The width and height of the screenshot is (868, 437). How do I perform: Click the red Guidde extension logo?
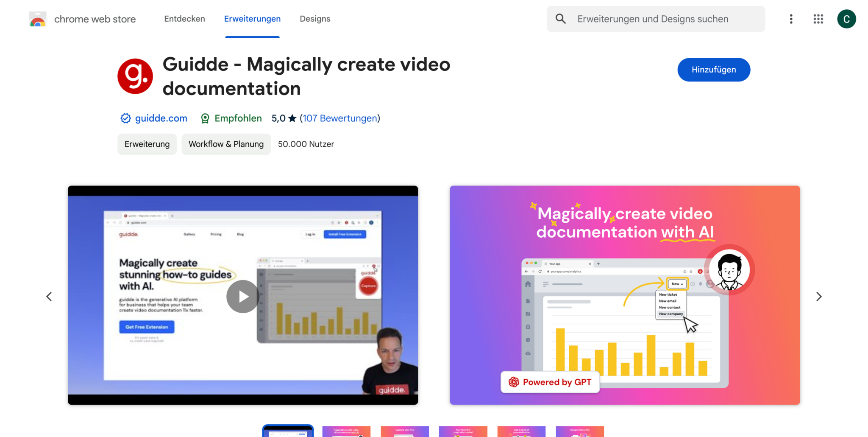pyautogui.click(x=135, y=76)
